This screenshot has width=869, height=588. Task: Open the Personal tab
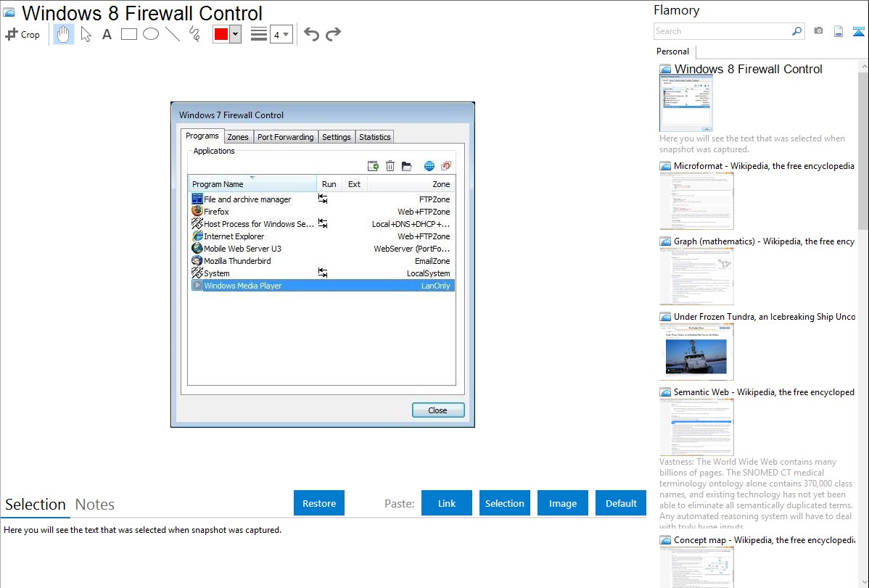point(672,51)
